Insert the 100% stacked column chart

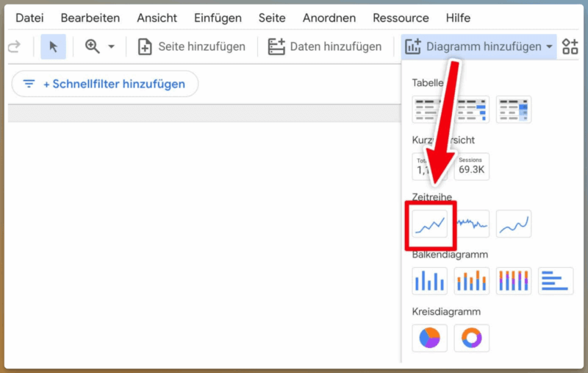point(513,281)
